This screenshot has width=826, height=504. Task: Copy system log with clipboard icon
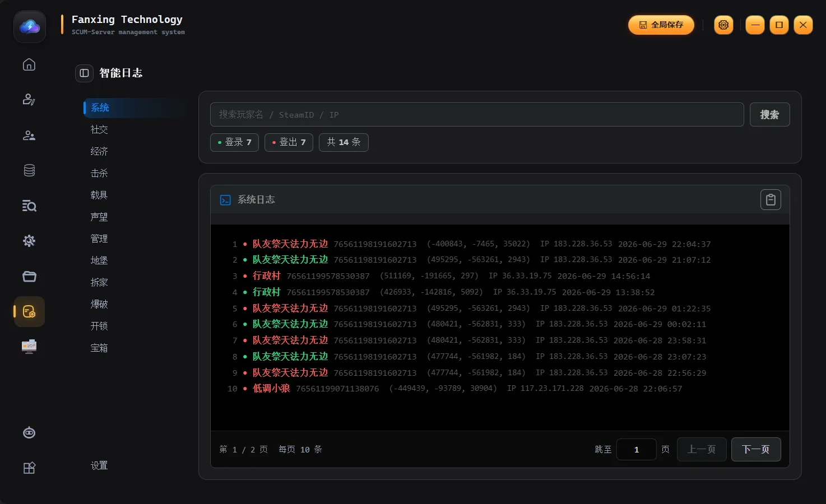pyautogui.click(x=771, y=199)
